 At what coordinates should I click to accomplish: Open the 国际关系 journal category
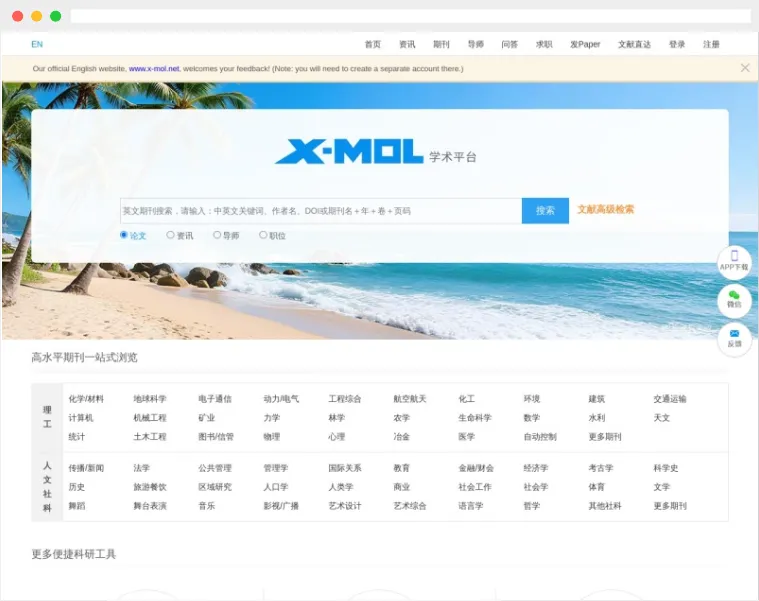click(x=345, y=468)
